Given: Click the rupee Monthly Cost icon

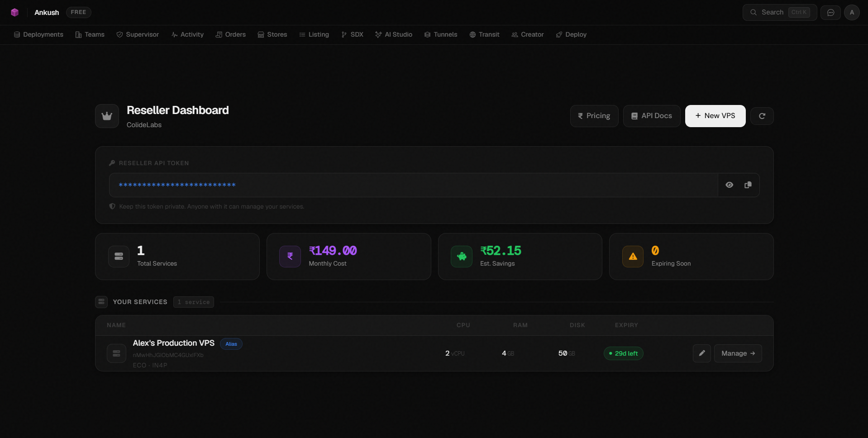Looking at the screenshot, I should click(290, 256).
